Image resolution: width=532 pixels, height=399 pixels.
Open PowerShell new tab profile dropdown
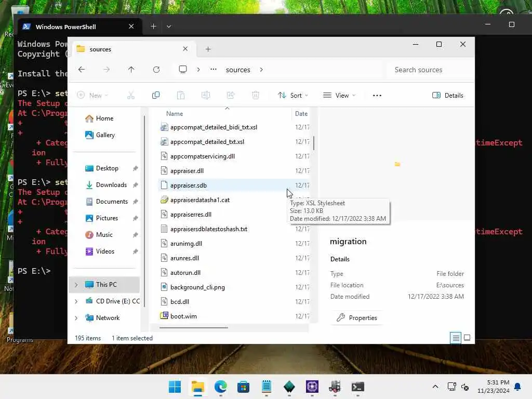click(x=169, y=26)
